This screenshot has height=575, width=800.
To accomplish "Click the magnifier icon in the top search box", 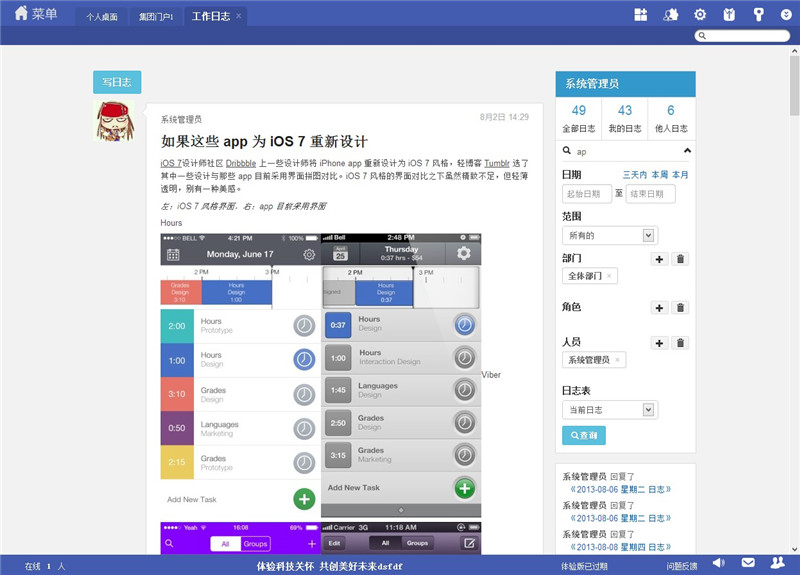I will tap(702, 36).
